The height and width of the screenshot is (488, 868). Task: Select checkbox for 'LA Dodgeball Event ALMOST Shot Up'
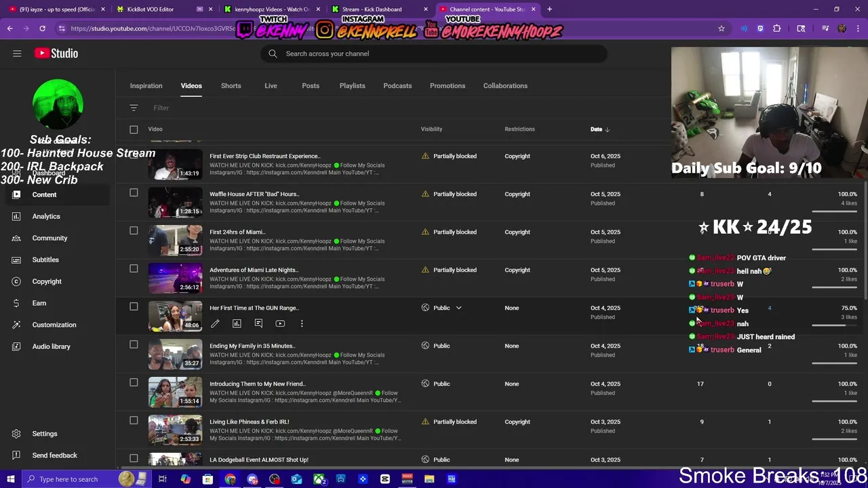tap(134, 459)
